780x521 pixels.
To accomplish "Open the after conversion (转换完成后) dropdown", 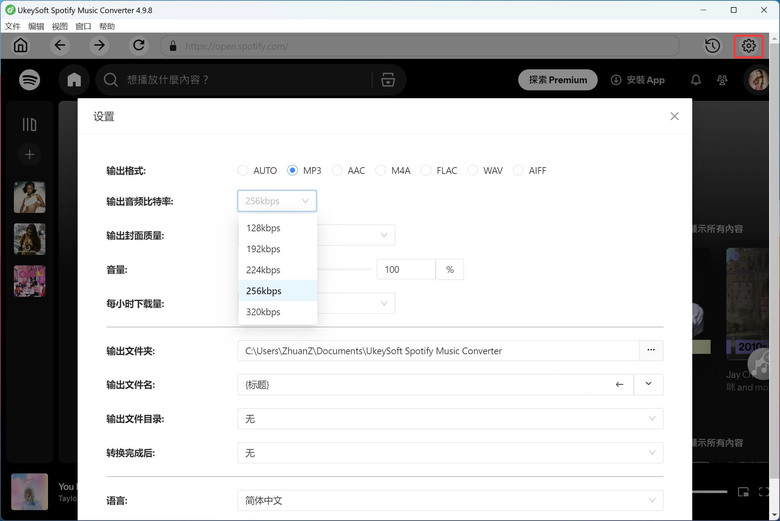I will pyautogui.click(x=450, y=453).
